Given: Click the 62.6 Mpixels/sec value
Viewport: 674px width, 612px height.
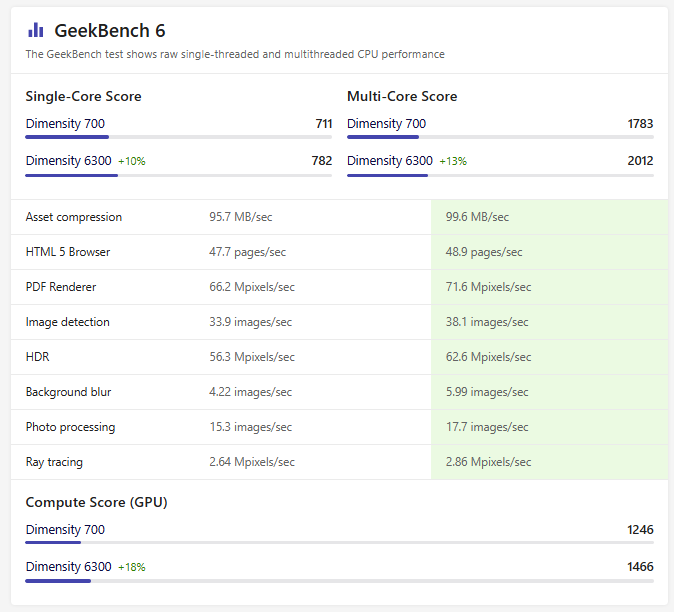Looking at the screenshot, I should tap(488, 357).
